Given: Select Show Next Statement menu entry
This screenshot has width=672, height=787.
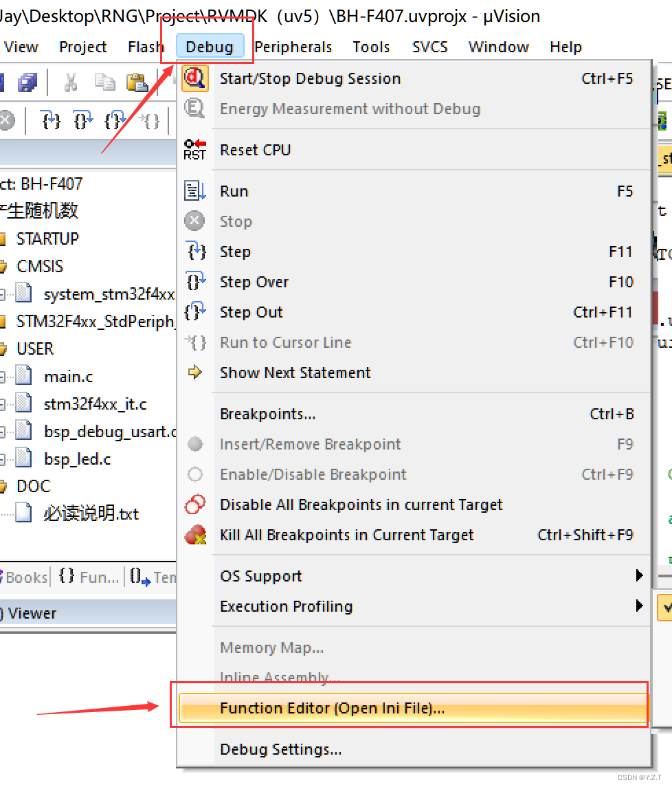Looking at the screenshot, I should click(414, 373).
